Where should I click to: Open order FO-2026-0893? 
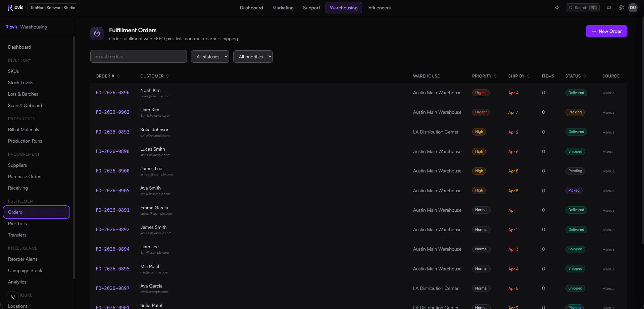112,132
